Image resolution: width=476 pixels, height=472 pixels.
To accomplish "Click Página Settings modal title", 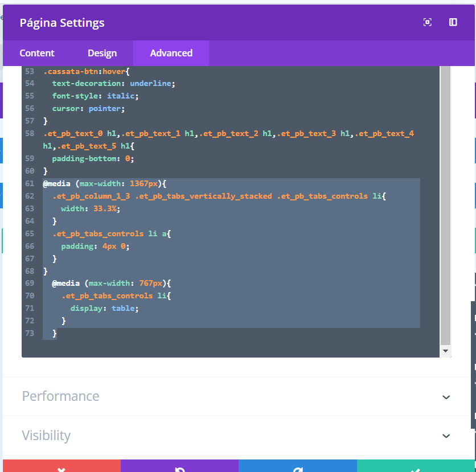I will tap(62, 23).
